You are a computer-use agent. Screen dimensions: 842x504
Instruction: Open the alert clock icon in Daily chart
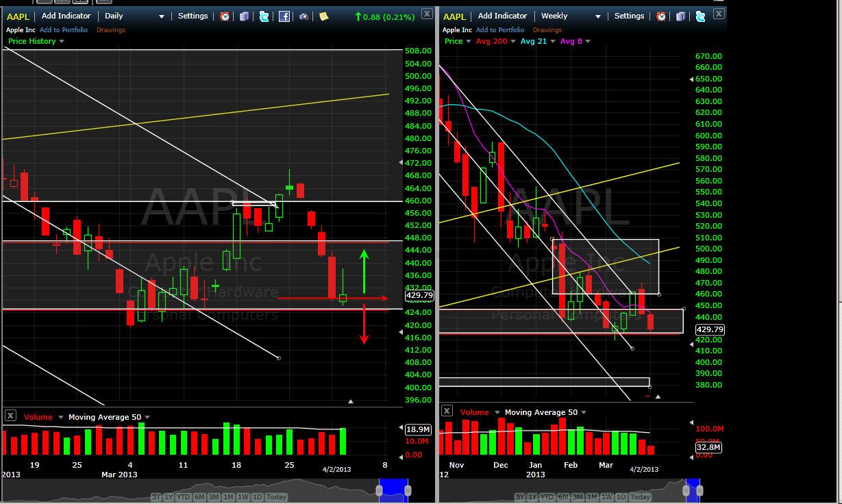coord(225,16)
